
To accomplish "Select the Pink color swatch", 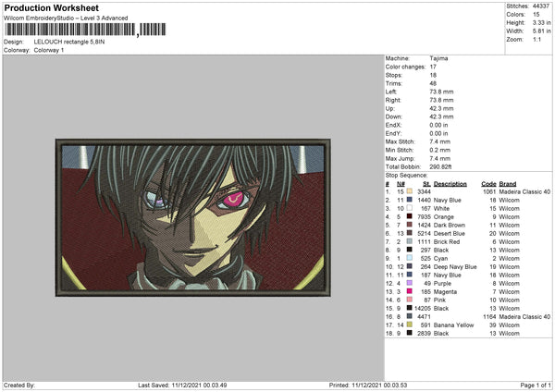I will [x=410, y=300].
